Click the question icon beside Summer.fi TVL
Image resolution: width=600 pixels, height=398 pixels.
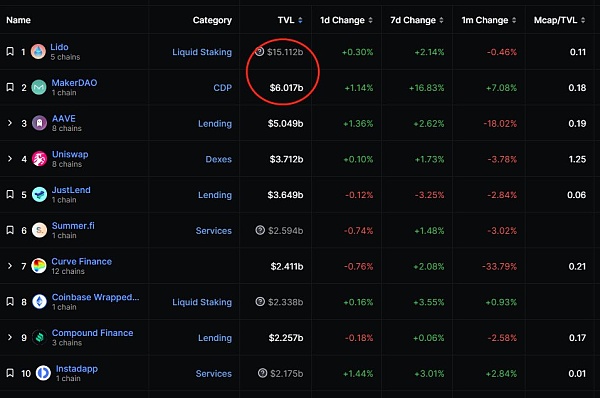click(x=260, y=230)
